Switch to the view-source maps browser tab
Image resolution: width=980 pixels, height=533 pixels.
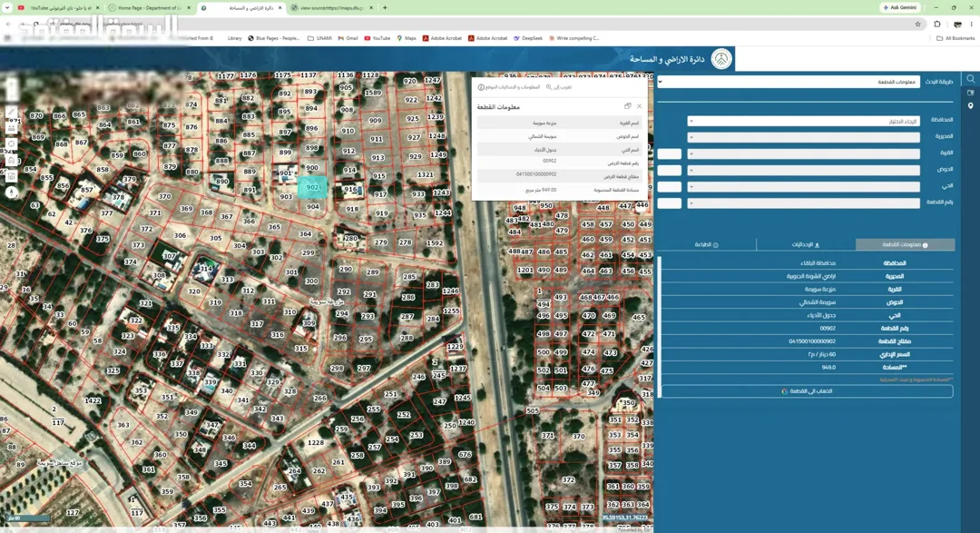(331, 7)
